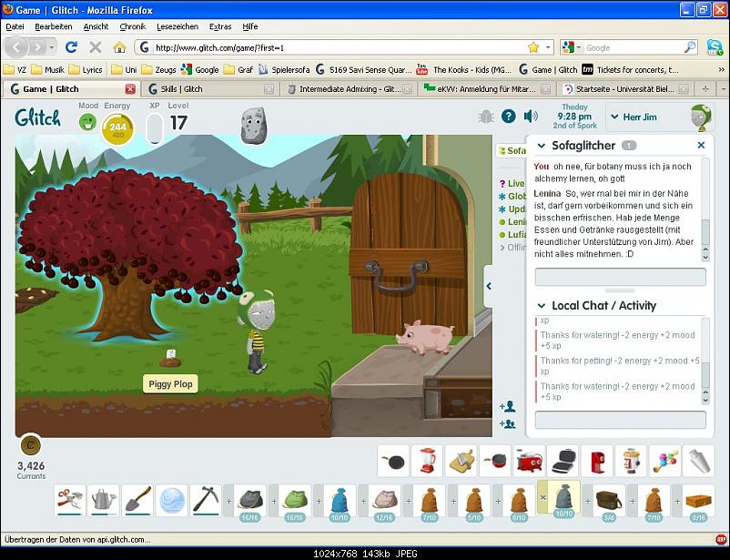The width and height of the screenshot is (730, 560).
Task: Open the help question mark icon
Action: [x=508, y=117]
